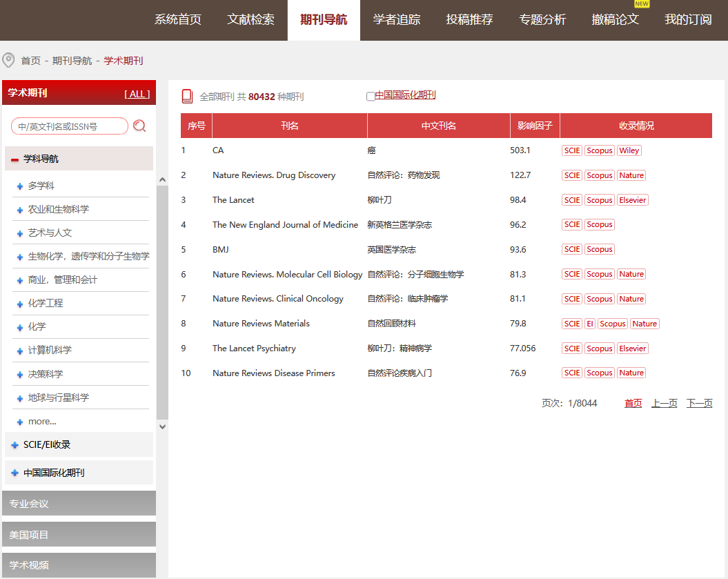The image size is (728, 579).
Task: Click the sidebar scrollbar down arrow
Action: 162,426
